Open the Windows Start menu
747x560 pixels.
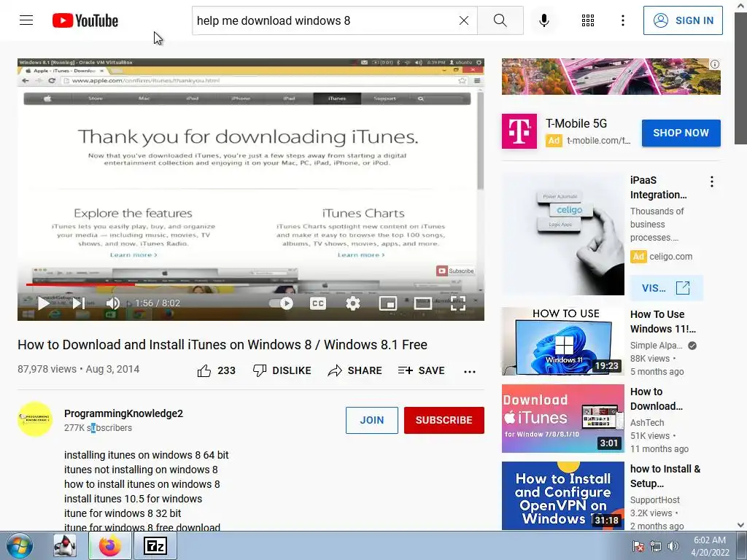[x=20, y=545]
